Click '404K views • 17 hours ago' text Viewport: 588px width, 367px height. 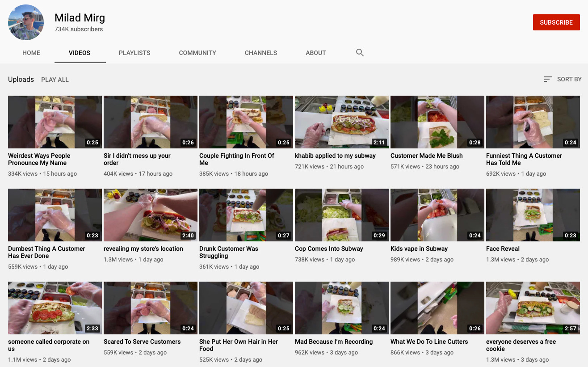[139, 173]
